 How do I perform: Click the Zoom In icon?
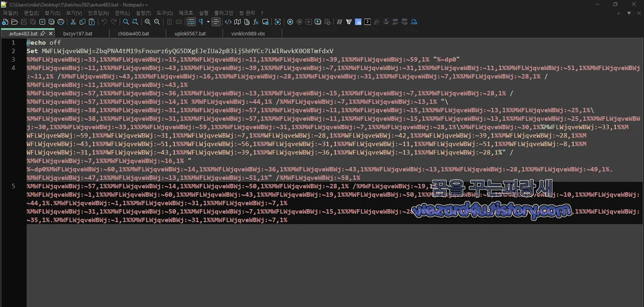(147, 22)
